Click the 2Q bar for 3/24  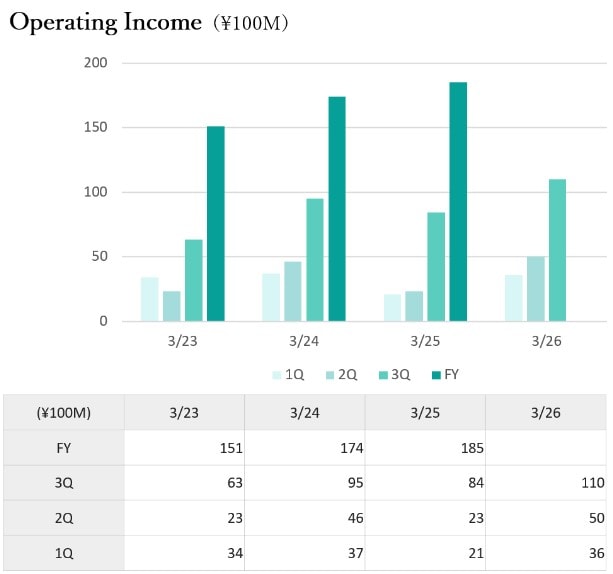point(293,291)
